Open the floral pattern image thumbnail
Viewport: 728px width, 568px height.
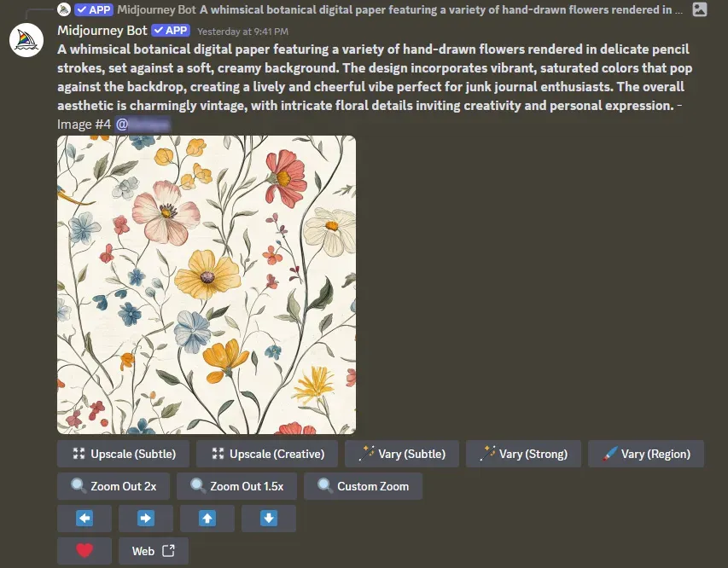click(x=207, y=285)
